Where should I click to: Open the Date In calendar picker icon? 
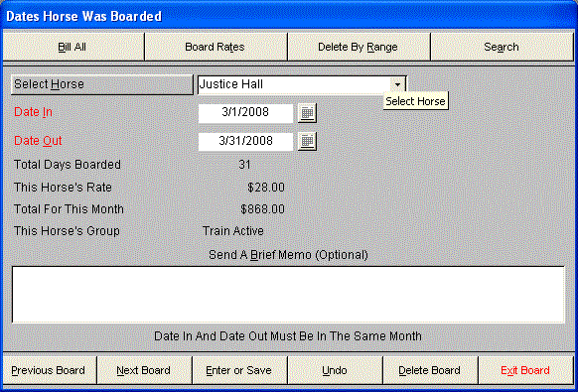[x=307, y=113]
